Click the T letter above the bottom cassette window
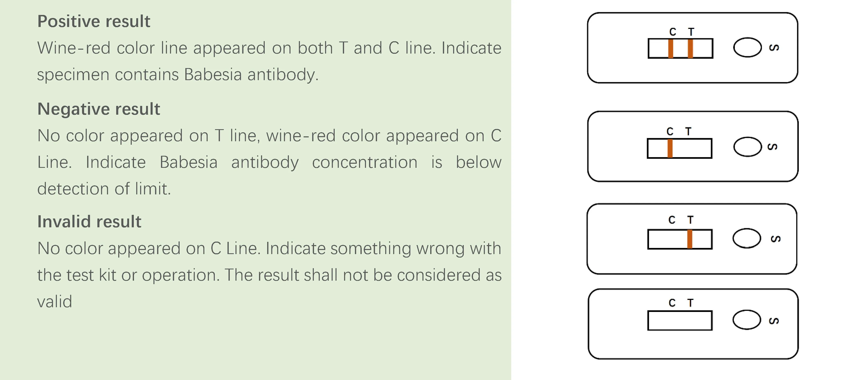Image resolution: width=868 pixels, height=380 pixels. (x=690, y=303)
